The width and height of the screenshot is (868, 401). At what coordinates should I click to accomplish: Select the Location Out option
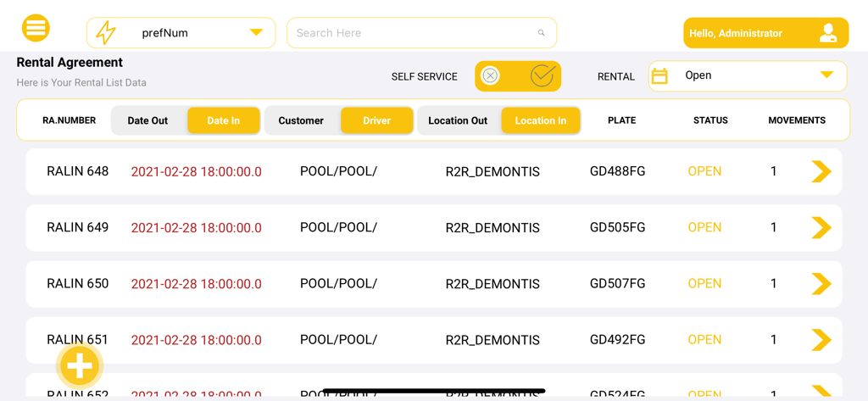[x=458, y=120]
